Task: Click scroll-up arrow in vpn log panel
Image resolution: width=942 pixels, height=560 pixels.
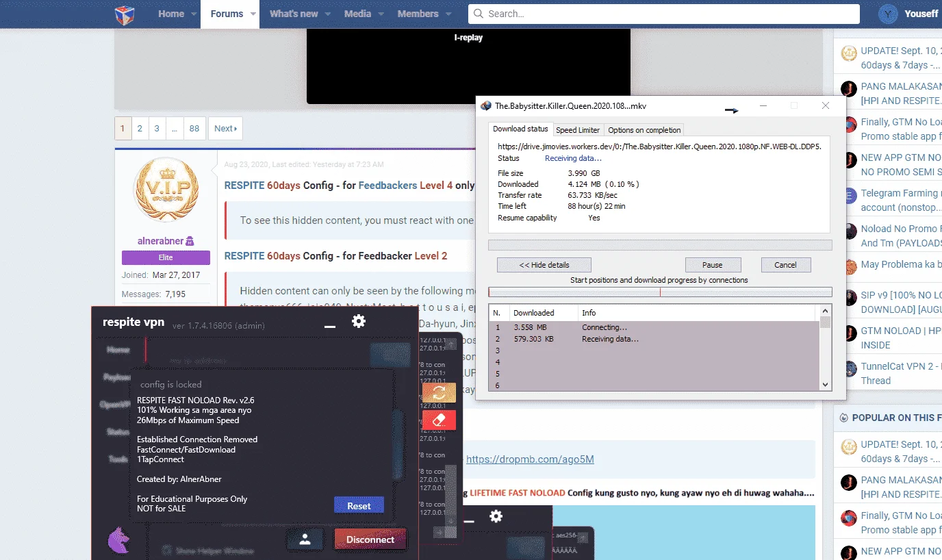Action: (x=450, y=344)
